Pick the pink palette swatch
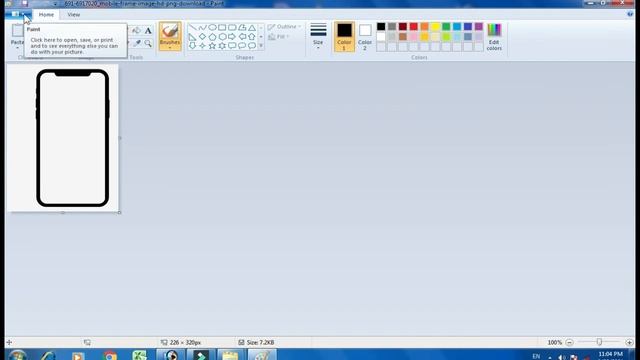640x360 pixels. [413, 37]
